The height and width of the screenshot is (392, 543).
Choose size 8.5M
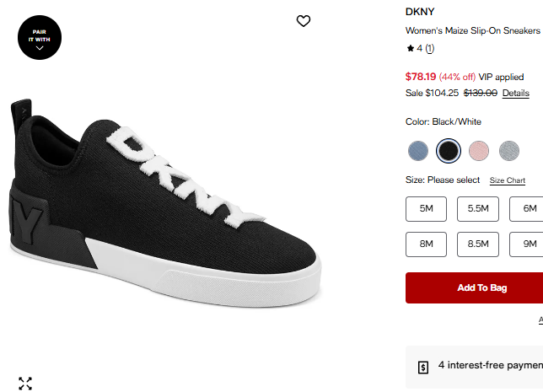click(x=478, y=244)
